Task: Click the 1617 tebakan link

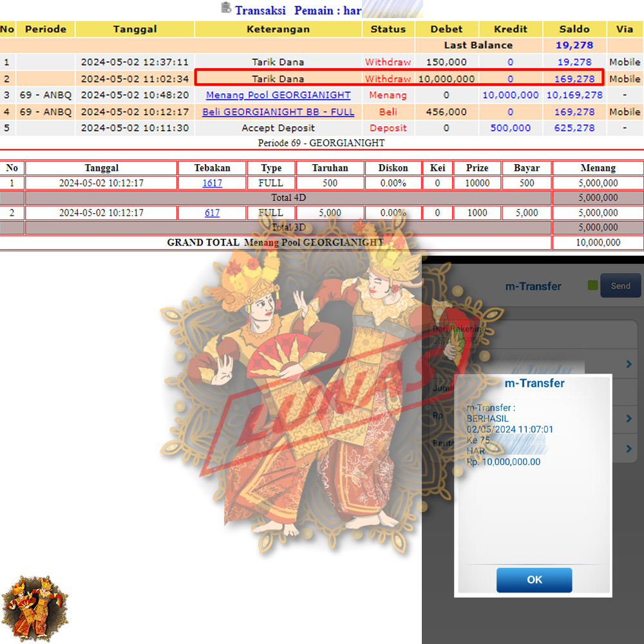Action: (212, 183)
